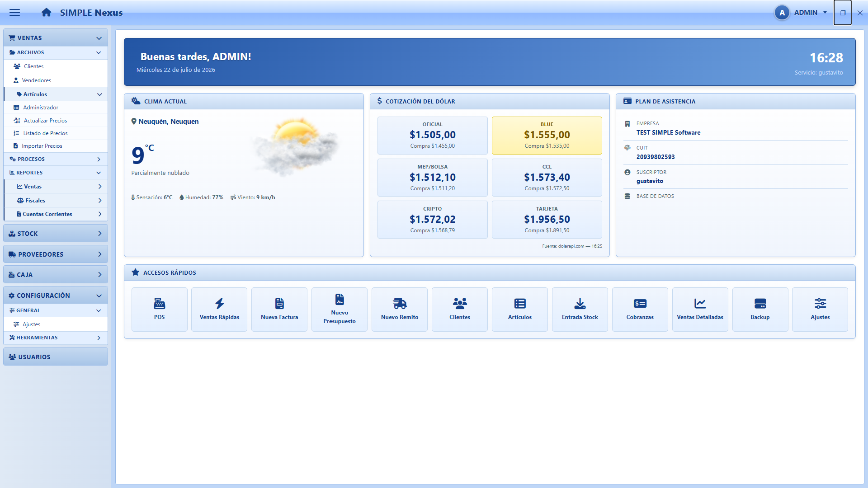The height and width of the screenshot is (488, 868).
Task: Open the Importar Precios item in the sidebar
Action: click(56, 146)
